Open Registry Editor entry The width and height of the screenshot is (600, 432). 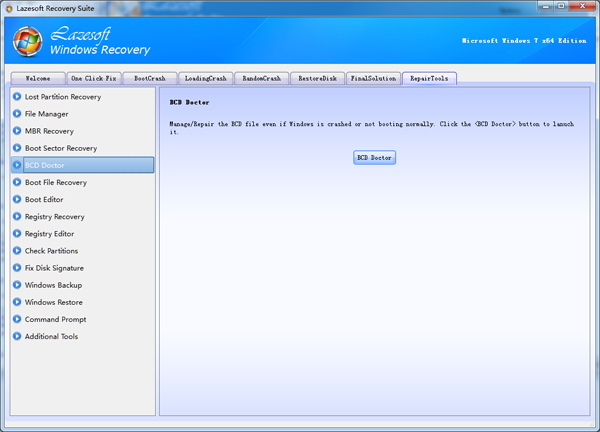coord(49,234)
